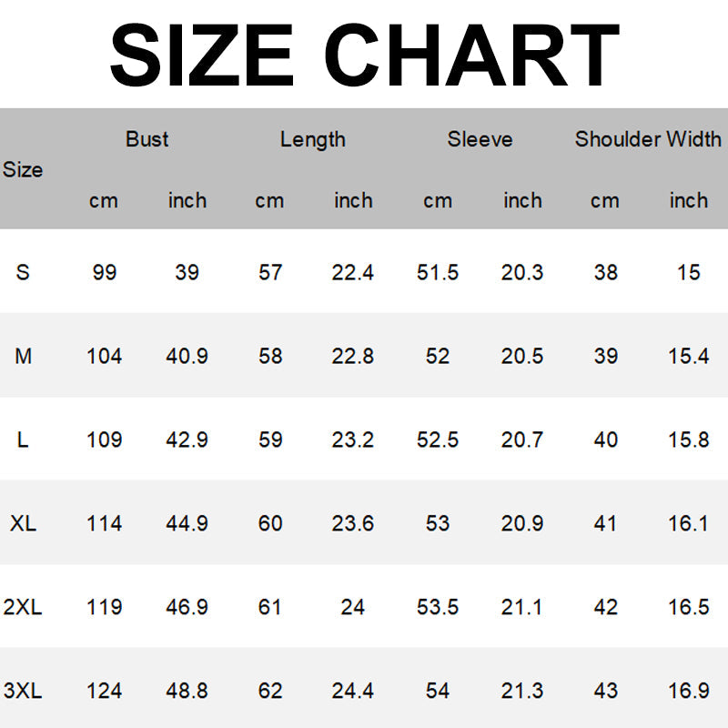Click the L size row label
Viewport: 728px width, 728px height.
coord(23,440)
